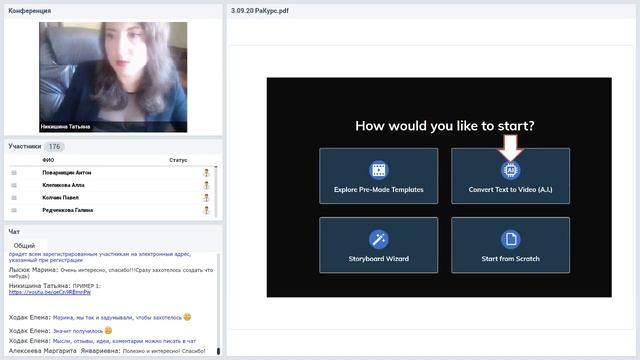Click the ФИО column header
Screen dimensions: 640x360
pyautogui.click(x=48, y=160)
